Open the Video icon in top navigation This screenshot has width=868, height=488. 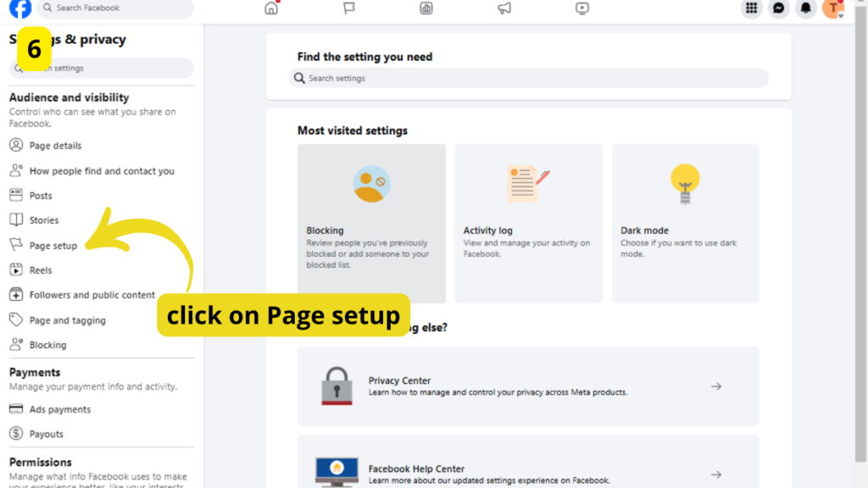(581, 8)
